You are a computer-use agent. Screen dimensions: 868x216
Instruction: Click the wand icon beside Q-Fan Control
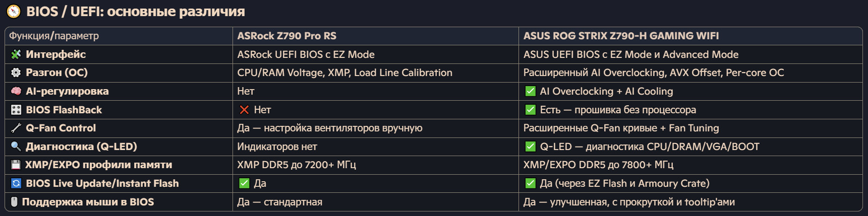16,128
